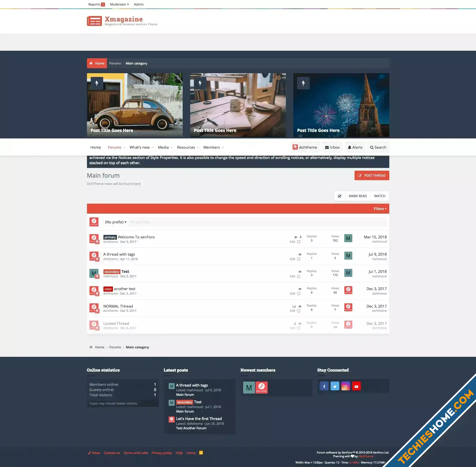Click quick-thread dohtheme avatar beside prefix selector
This screenshot has height=467, width=476.
coord(94,222)
